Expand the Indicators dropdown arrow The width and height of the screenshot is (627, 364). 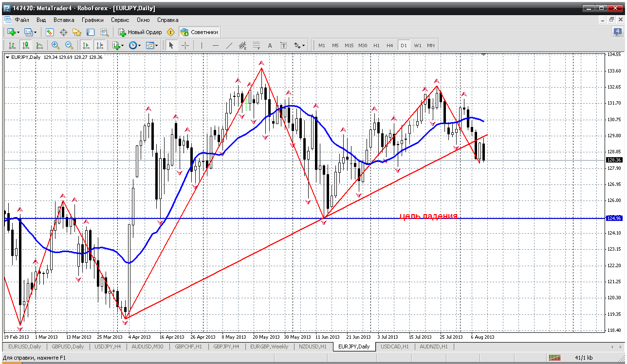(123, 46)
